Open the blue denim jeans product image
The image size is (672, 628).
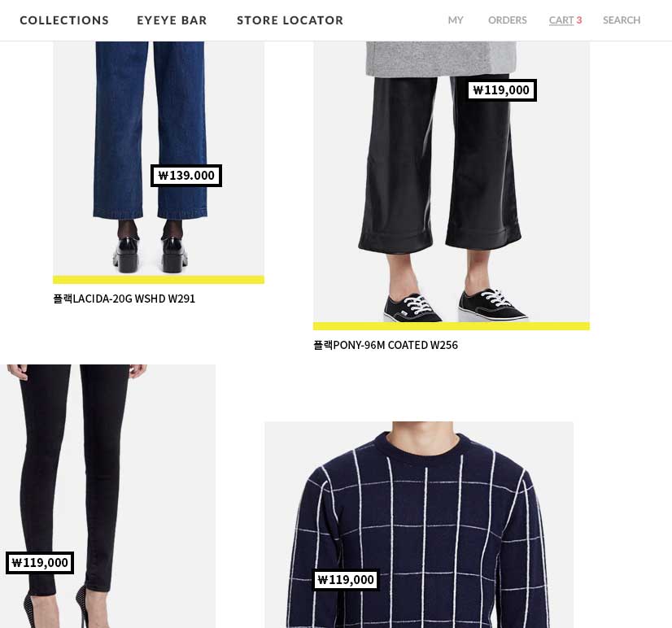click(x=159, y=159)
